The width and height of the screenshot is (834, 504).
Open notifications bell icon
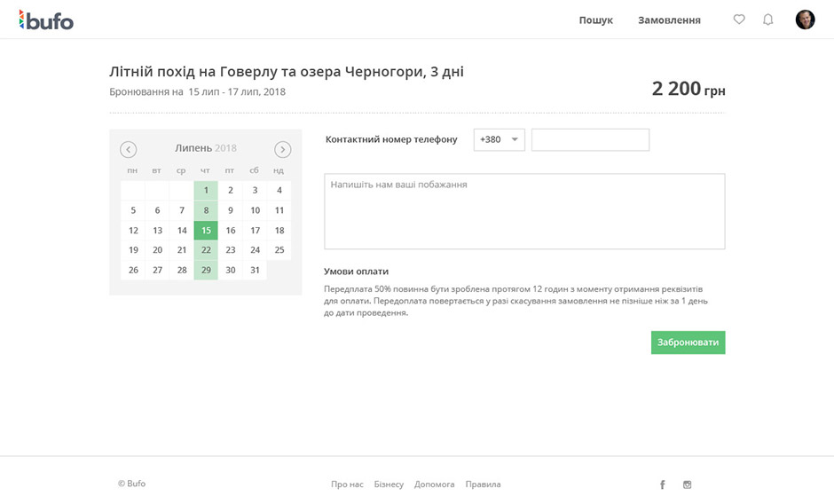tap(768, 20)
